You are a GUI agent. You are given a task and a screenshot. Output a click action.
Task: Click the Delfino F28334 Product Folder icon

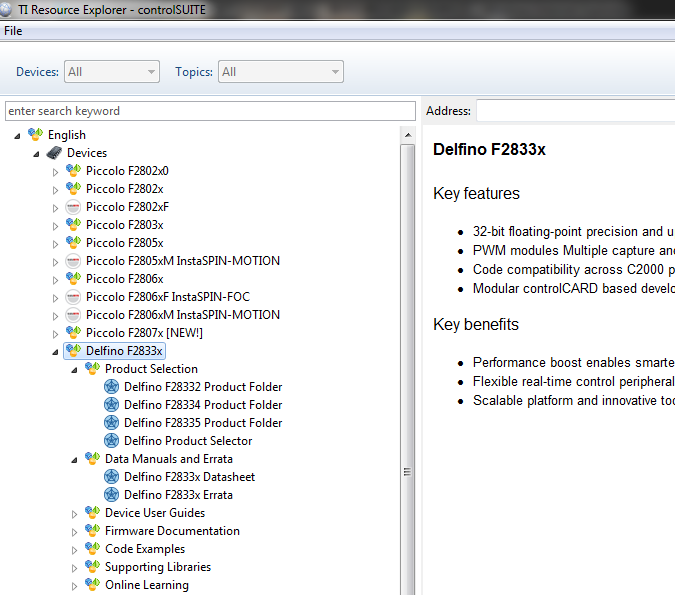click(x=111, y=405)
